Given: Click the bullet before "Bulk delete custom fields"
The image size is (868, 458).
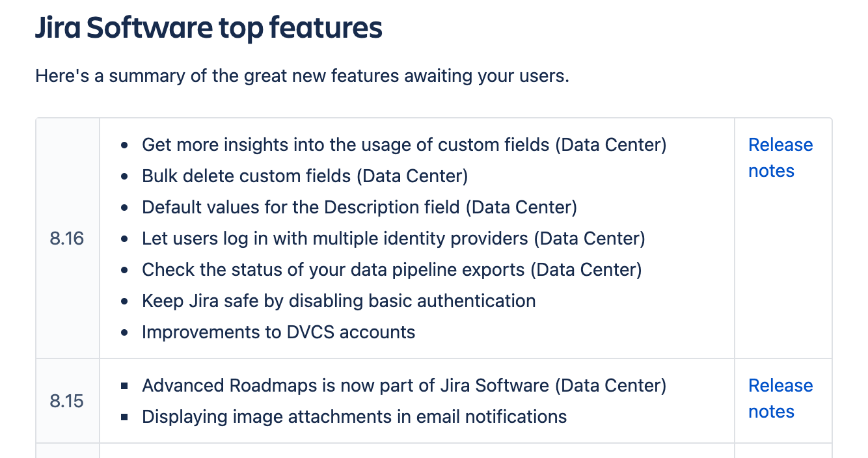Looking at the screenshot, I should [124, 176].
